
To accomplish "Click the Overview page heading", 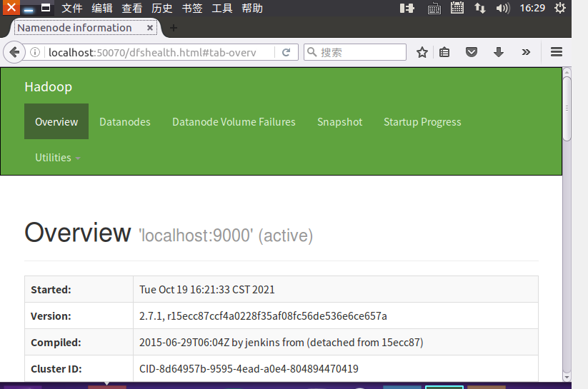I will pos(78,233).
